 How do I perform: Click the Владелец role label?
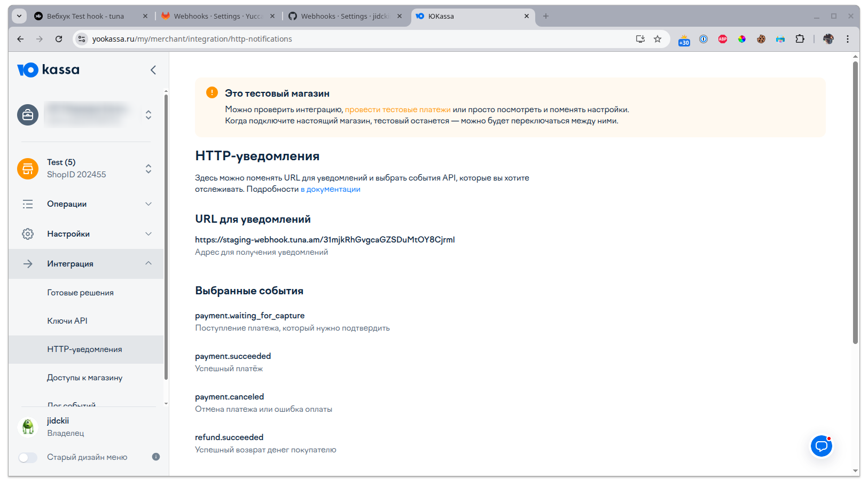66,433
